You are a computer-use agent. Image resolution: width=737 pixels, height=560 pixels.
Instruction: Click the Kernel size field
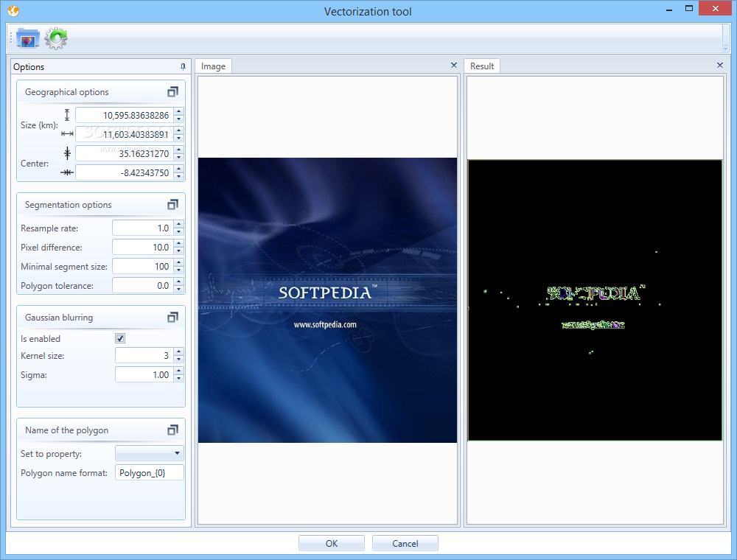point(144,356)
